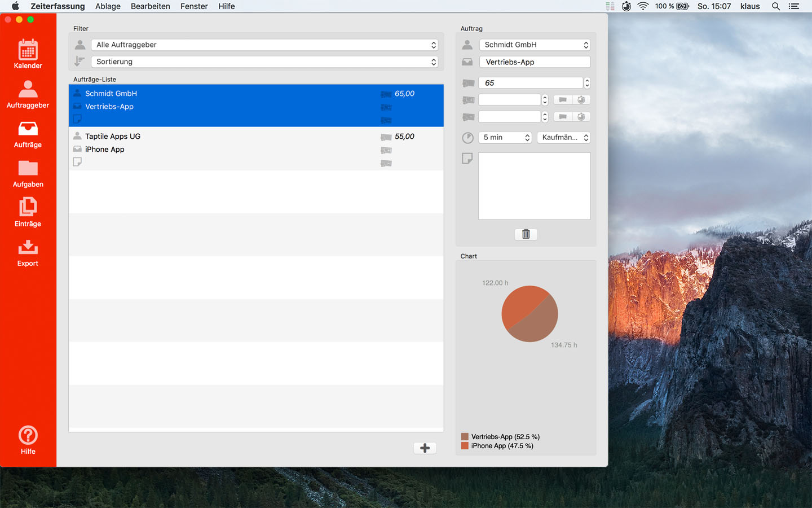
Task: Click the empty third rate field
Action: [510, 117]
